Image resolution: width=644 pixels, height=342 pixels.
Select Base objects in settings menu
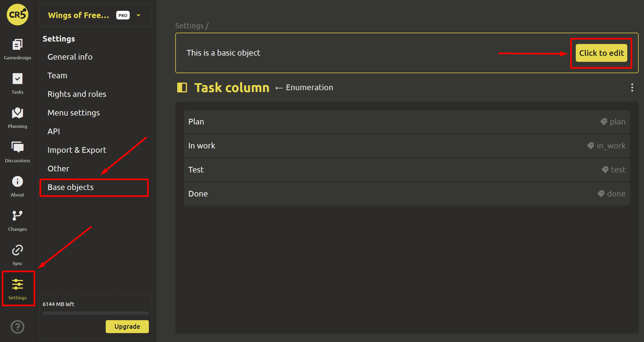70,187
